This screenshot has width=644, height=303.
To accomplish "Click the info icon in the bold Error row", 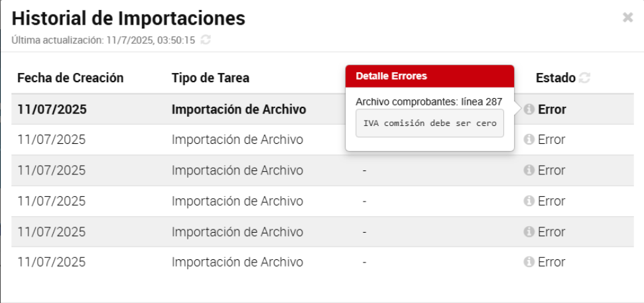I will point(529,109).
